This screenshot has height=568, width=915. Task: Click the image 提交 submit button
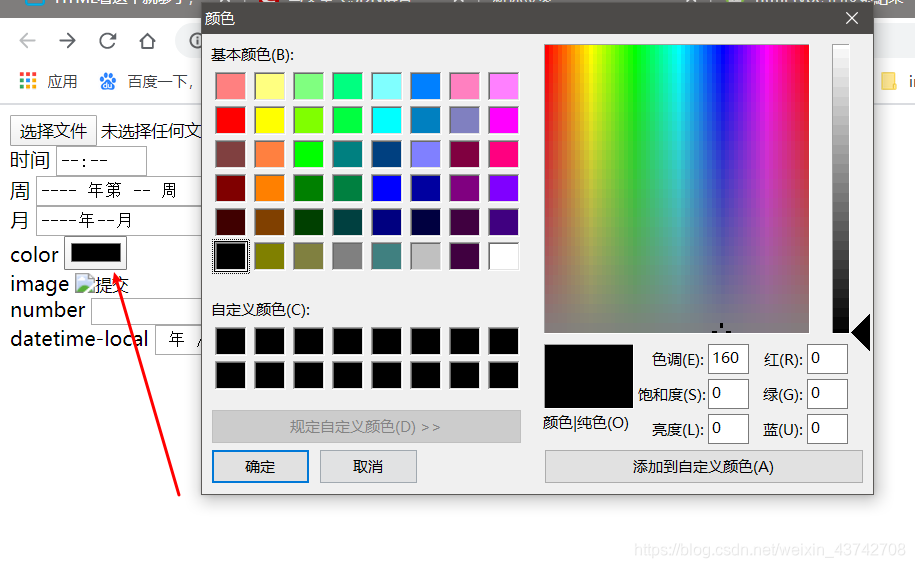pyautogui.click(x=102, y=285)
